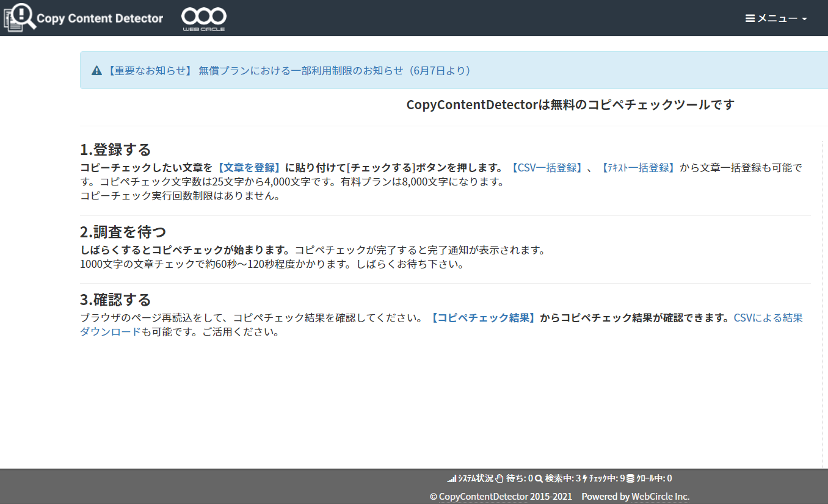Open the メニュー dropdown menu
828x504 pixels.
point(776,18)
